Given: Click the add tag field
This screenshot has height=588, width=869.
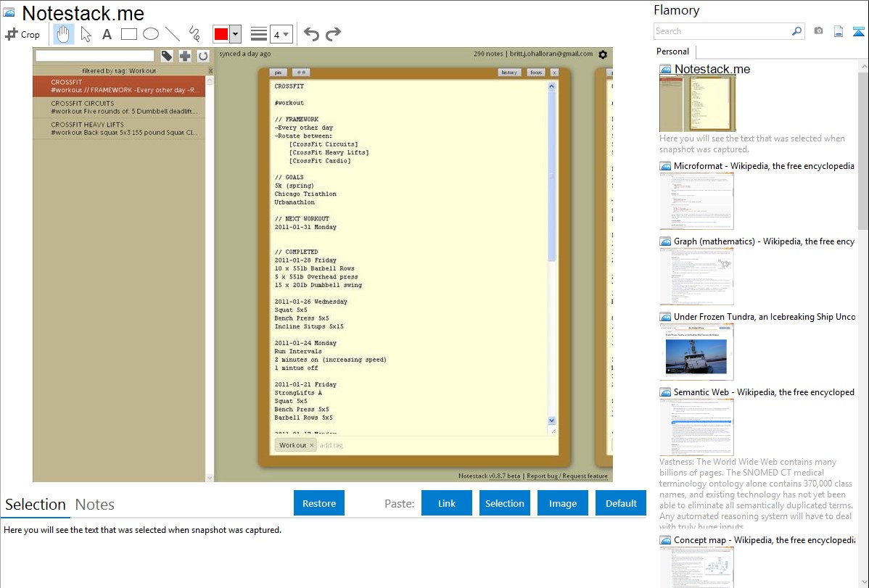Looking at the screenshot, I should pyautogui.click(x=331, y=445).
